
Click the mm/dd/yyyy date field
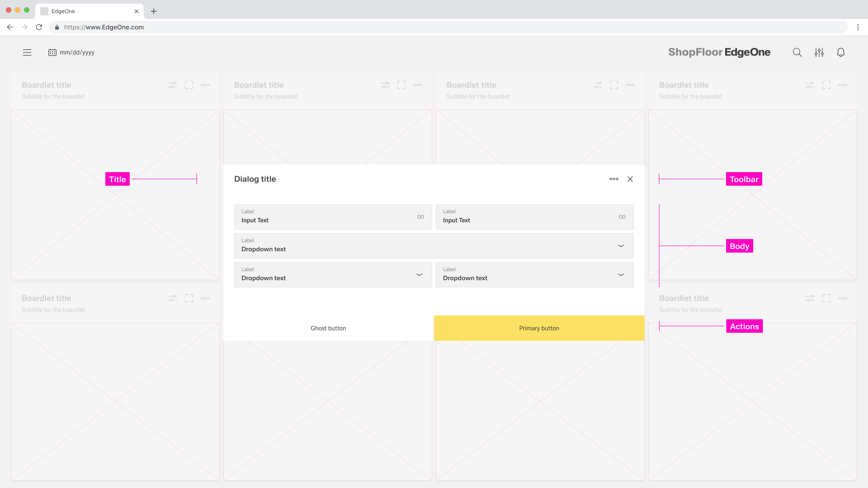tap(77, 52)
